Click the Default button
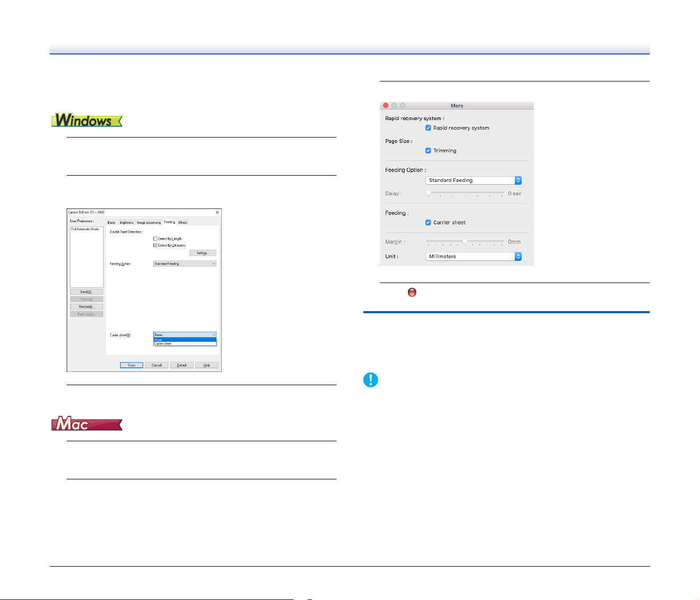The image size is (700, 600). click(181, 365)
